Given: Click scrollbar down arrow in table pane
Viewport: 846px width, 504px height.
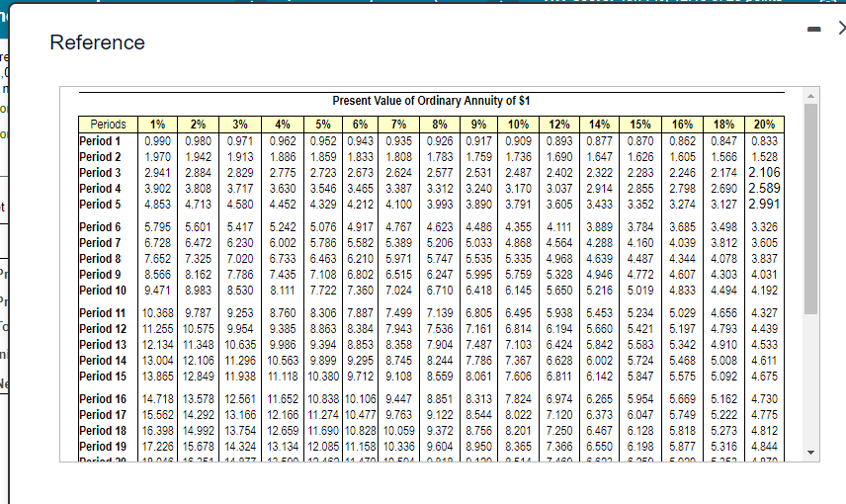Looking at the screenshot, I should click(810, 453).
